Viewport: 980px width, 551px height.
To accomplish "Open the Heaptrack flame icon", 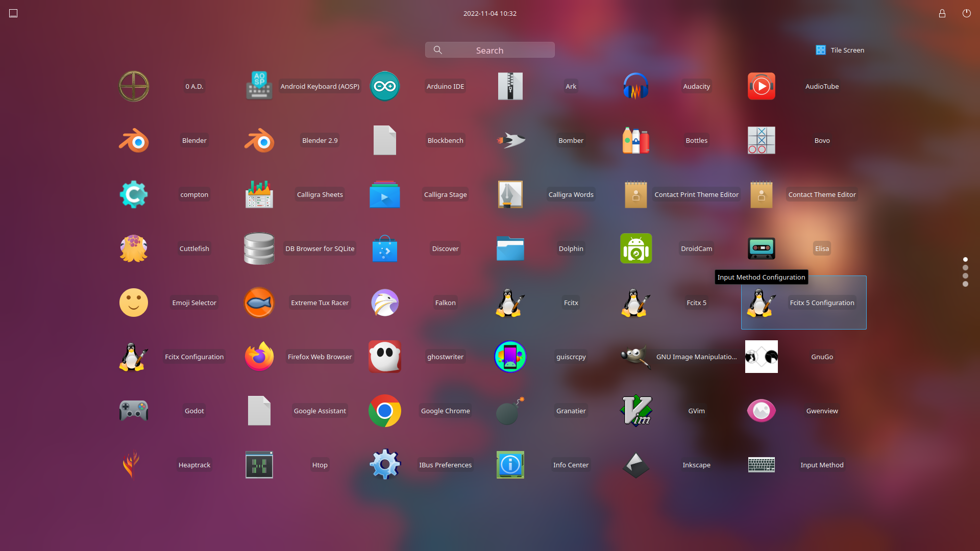I will tap(132, 465).
